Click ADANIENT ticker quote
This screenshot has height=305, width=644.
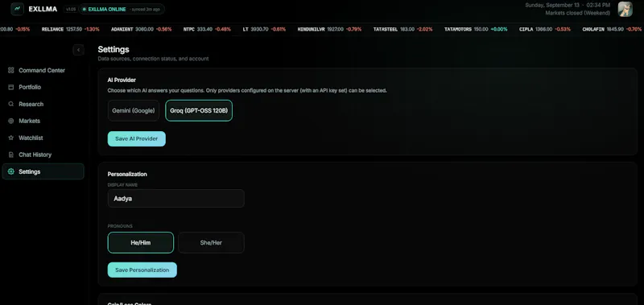142,30
